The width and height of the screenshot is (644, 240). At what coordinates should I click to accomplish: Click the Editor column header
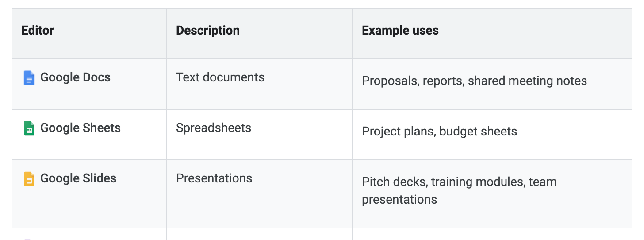tap(38, 31)
